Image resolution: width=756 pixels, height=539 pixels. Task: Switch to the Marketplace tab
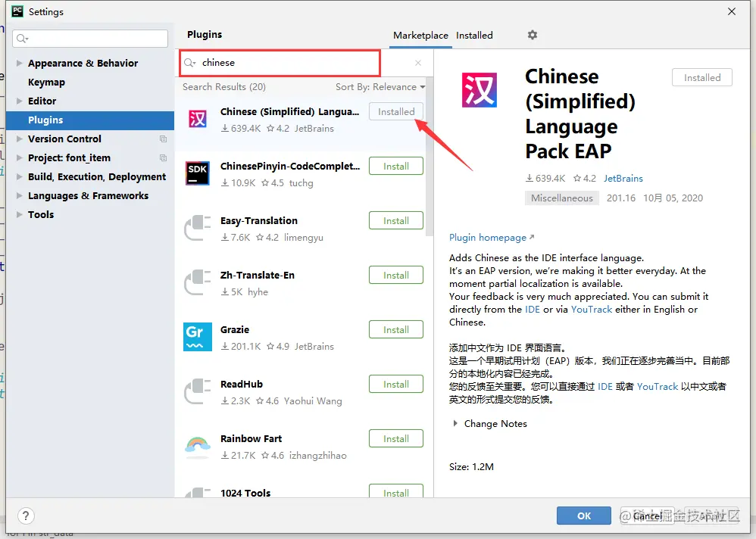[420, 35]
